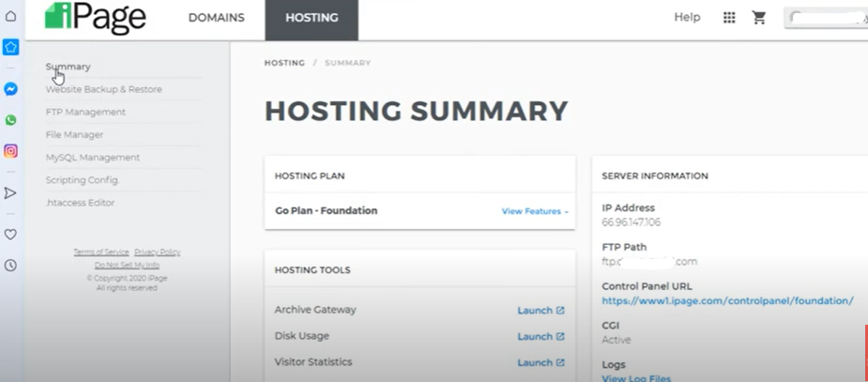
Task: Click external-link icon beside Visitor Statistics Launch
Action: [x=560, y=362]
